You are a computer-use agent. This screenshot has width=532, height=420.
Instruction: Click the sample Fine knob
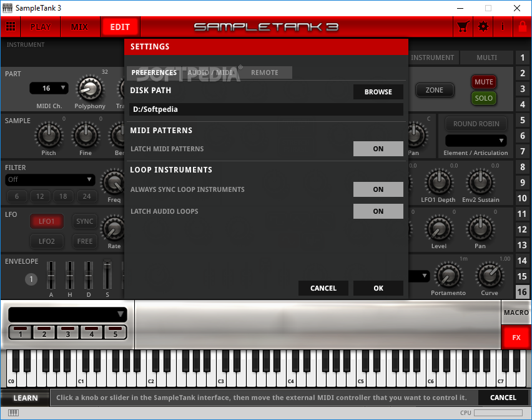point(86,135)
